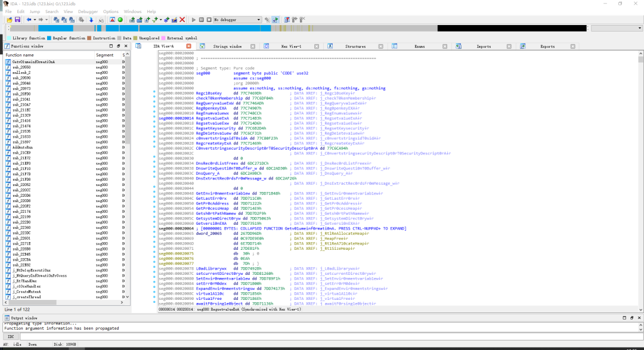This screenshot has height=350, width=644.
Task: Click the blue down arrow toolbar icon
Action: [x=91, y=20]
